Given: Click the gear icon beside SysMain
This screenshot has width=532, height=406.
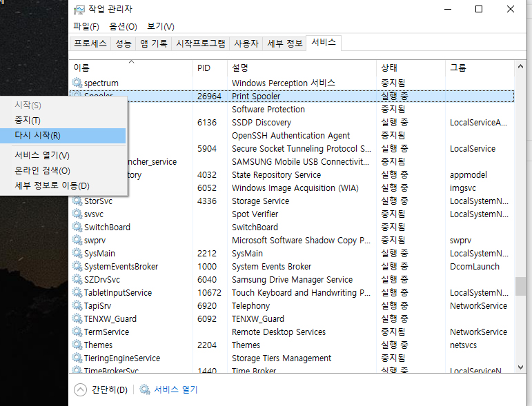Looking at the screenshot, I should 77,253.
